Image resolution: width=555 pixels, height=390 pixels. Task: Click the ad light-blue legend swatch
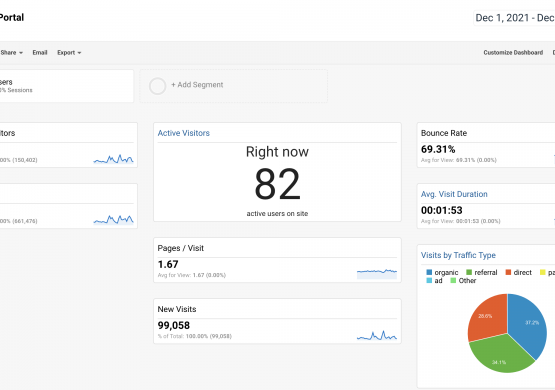(429, 280)
